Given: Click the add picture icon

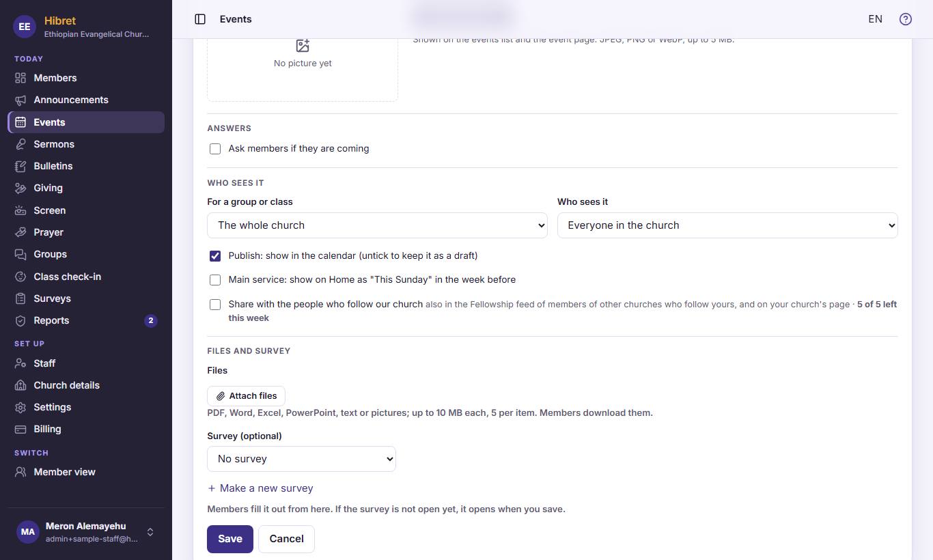Looking at the screenshot, I should point(303,46).
